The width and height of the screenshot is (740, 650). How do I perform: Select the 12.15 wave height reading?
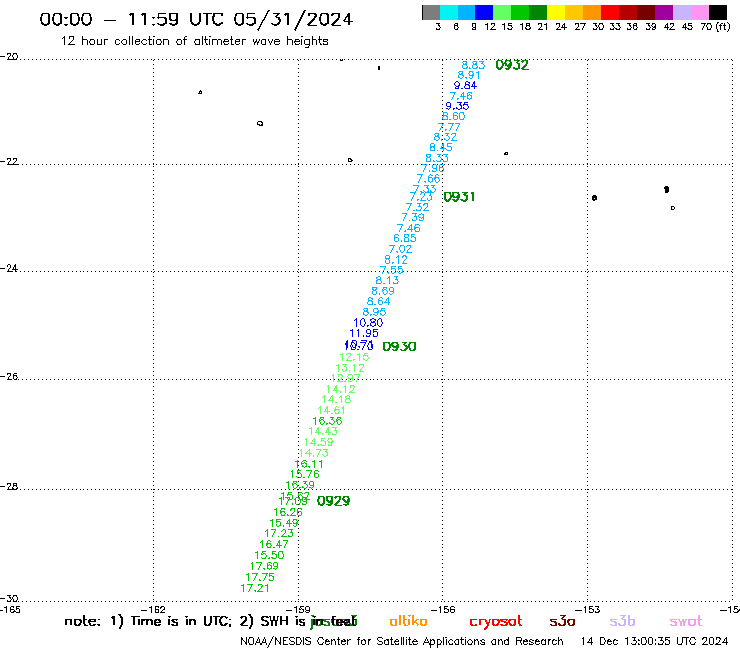[354, 357]
